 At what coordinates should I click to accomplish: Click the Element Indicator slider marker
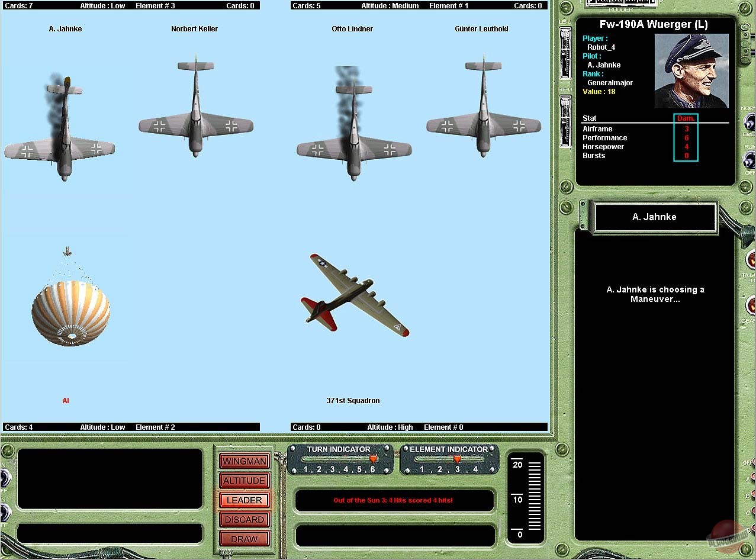coord(456,459)
